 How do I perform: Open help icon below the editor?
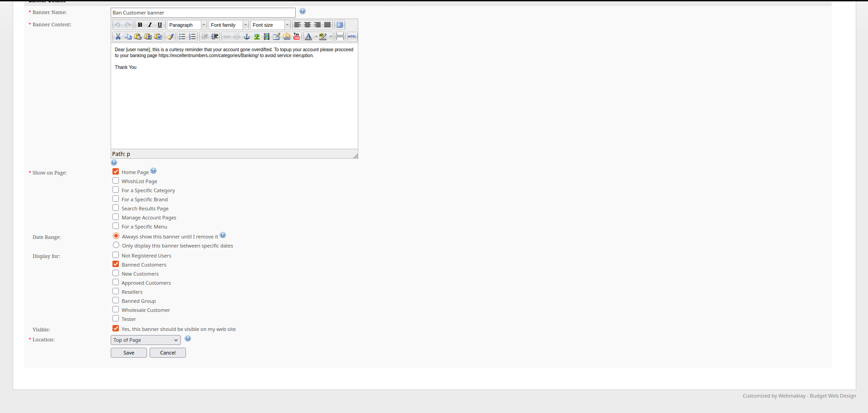(114, 163)
